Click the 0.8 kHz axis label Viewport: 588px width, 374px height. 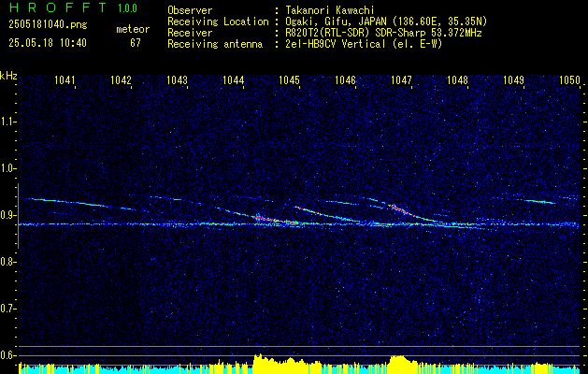coord(7,262)
